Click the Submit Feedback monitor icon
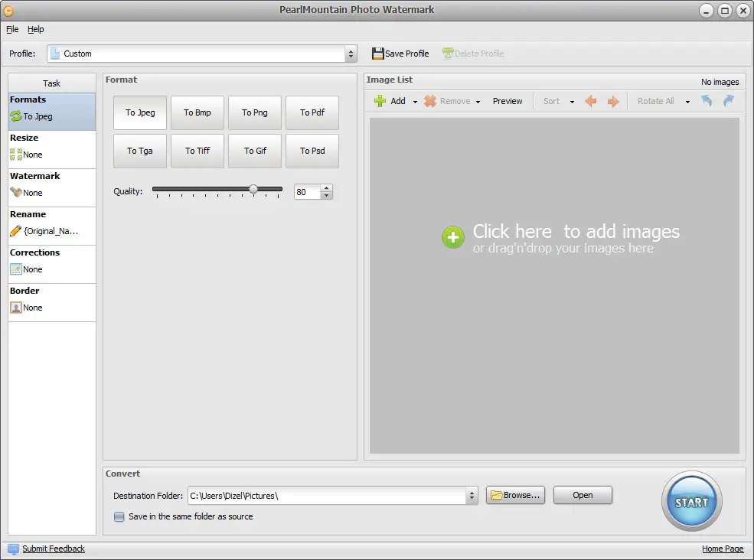Image resolution: width=754 pixels, height=560 pixels. [14, 549]
